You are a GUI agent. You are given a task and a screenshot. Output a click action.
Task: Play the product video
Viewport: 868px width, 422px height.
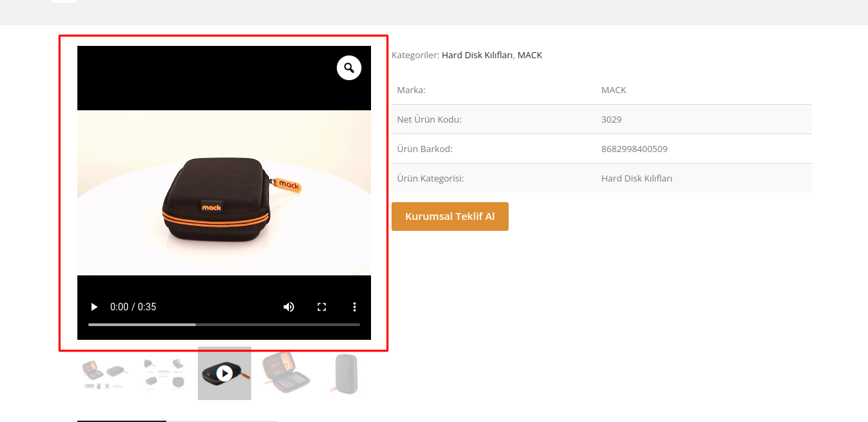point(94,307)
